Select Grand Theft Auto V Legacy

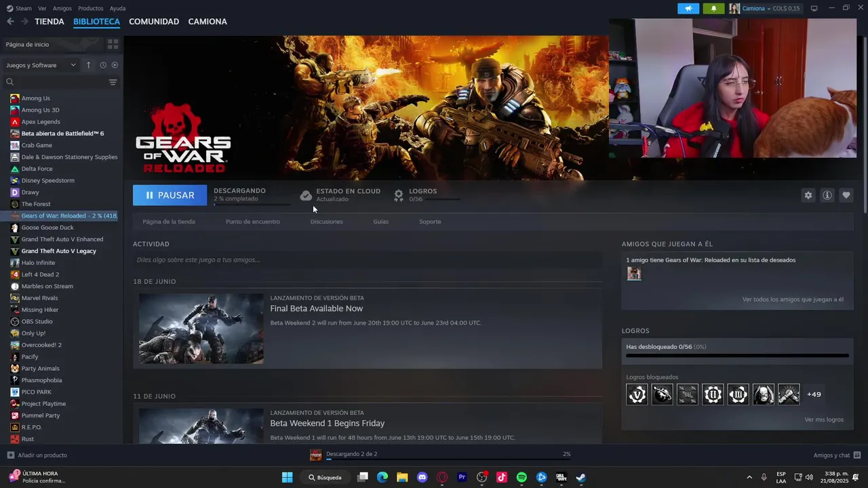(58, 251)
